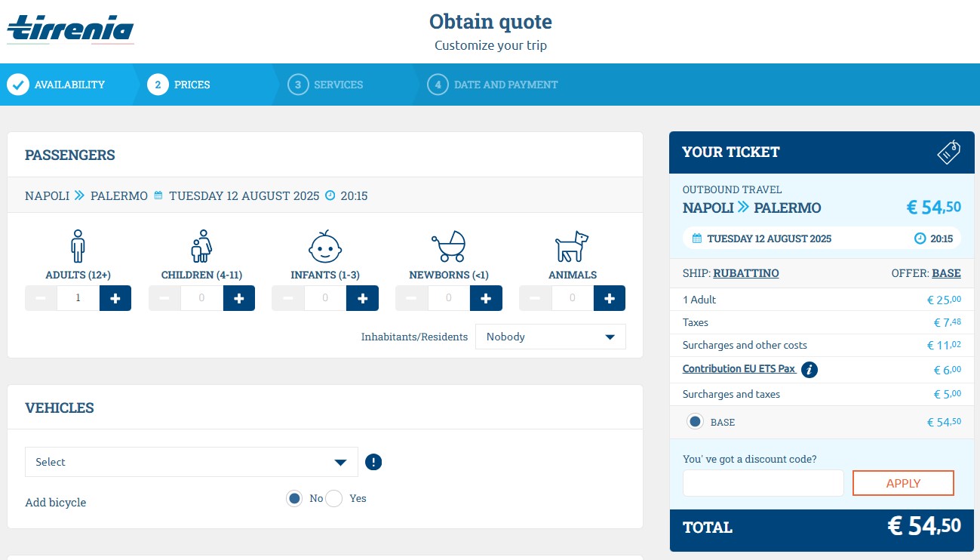Open the Inhabitants/Residents dropdown
This screenshot has height=560, width=980.
coord(551,337)
